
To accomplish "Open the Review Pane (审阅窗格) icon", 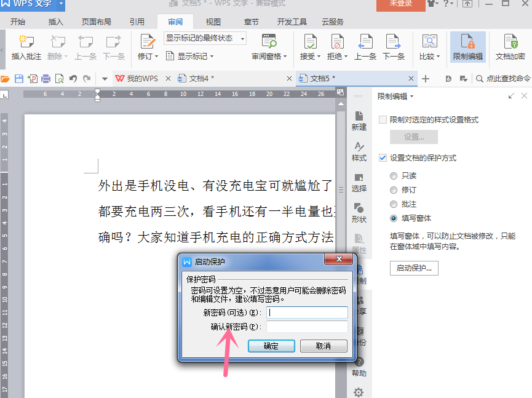I will 269,41.
